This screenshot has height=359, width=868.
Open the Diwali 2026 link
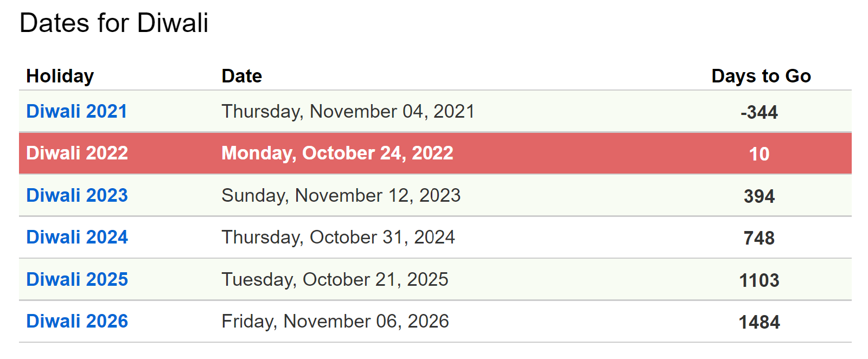pyautogui.click(x=77, y=321)
